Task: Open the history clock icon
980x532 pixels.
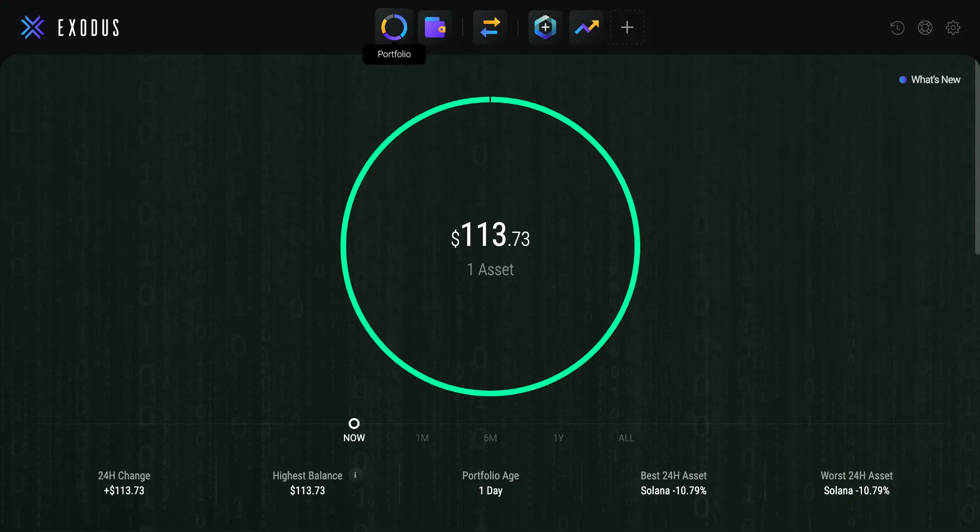Action: pyautogui.click(x=897, y=28)
